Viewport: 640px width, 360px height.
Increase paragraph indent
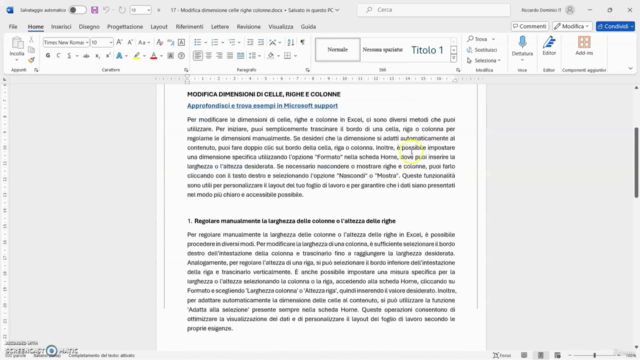tap(261, 42)
